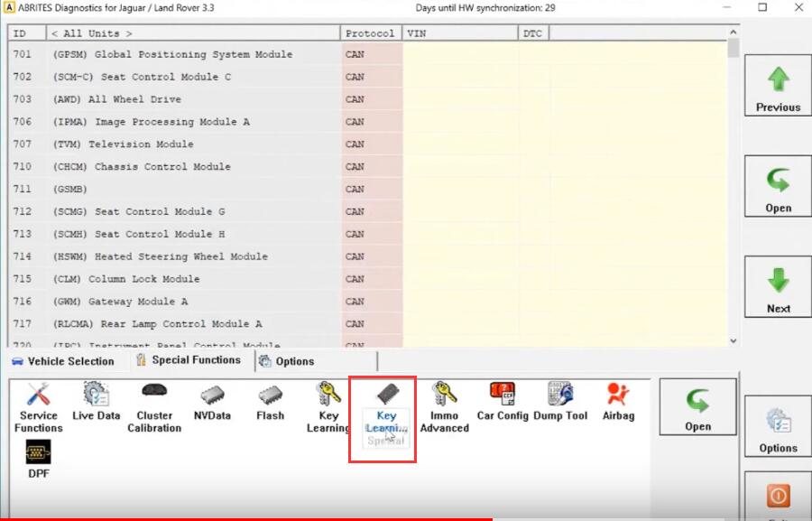Maximize the ABRITES Diagnostics window
Screen dimensions: 812x521
click(762, 7)
